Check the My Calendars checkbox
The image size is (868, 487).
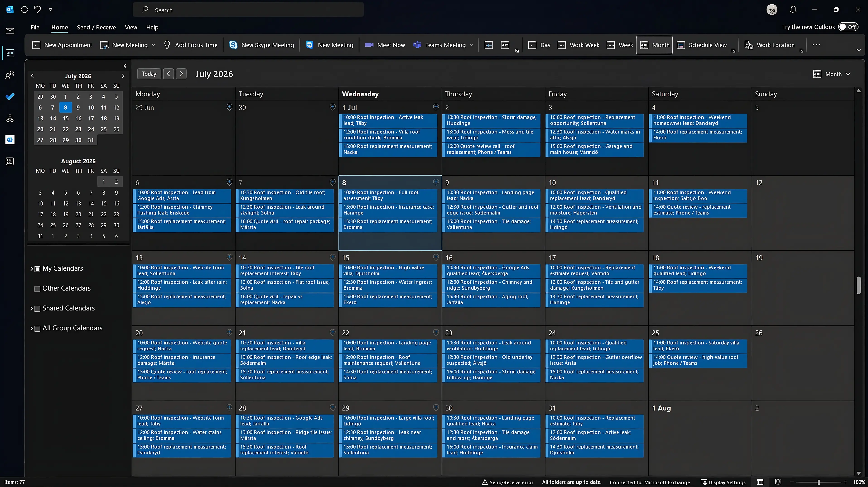tap(37, 269)
